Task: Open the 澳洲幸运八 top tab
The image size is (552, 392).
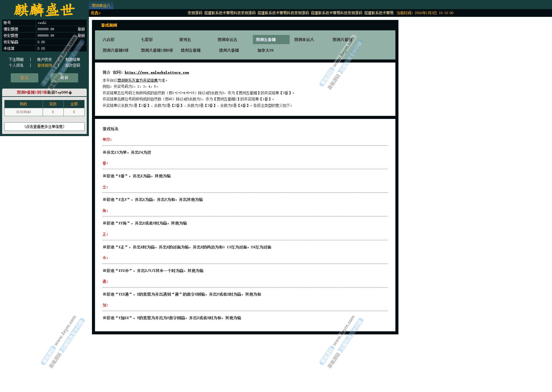Action: click(x=101, y=6)
